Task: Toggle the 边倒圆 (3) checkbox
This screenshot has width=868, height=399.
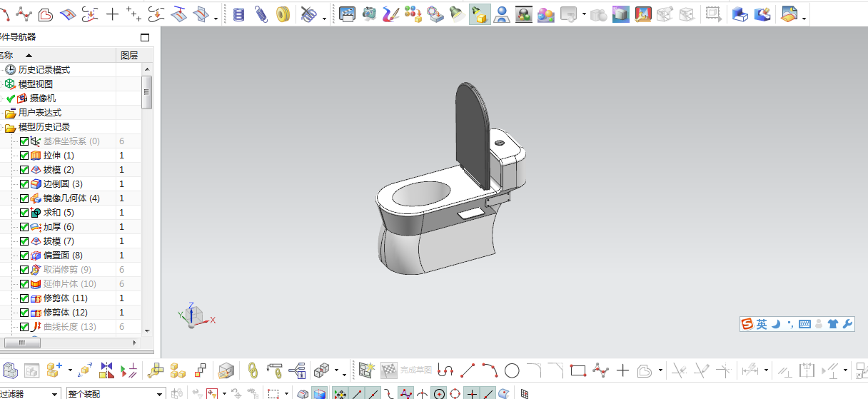Action: coord(24,184)
